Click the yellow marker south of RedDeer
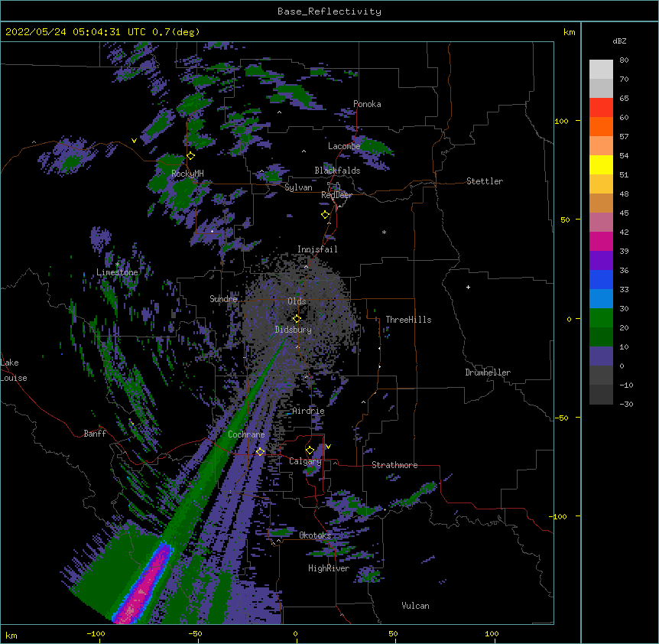 click(x=326, y=214)
